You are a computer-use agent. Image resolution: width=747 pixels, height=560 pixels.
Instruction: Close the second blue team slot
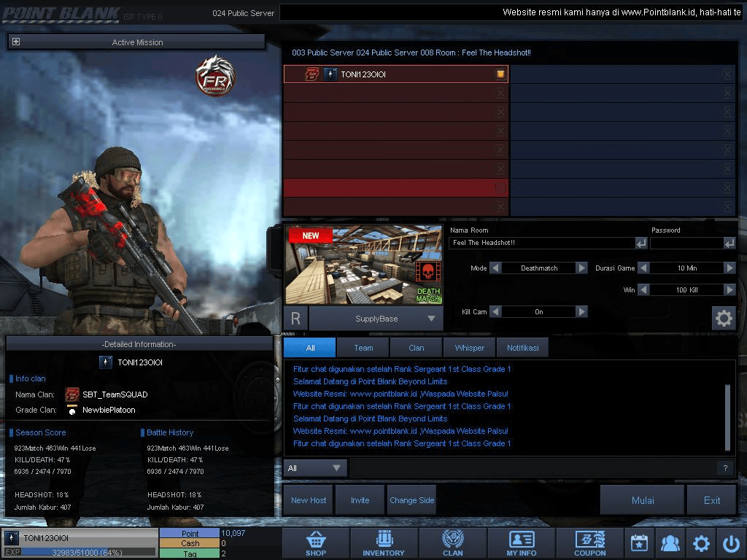point(727,93)
